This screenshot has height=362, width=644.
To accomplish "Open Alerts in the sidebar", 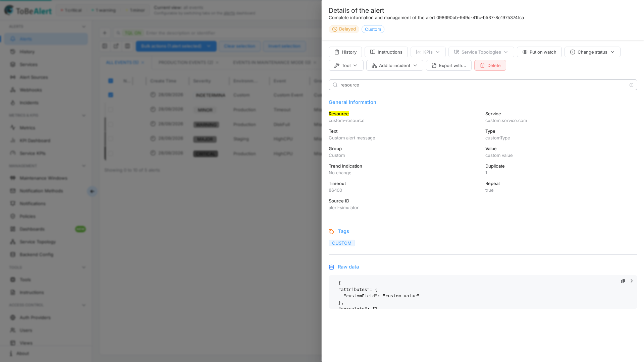I will (x=46, y=39).
